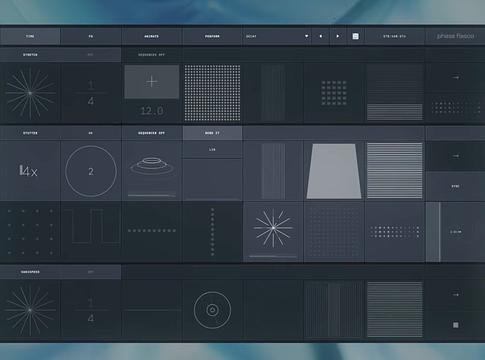
Task: Set the dimmed 1/4 rate in bottom section
Action: (91, 310)
